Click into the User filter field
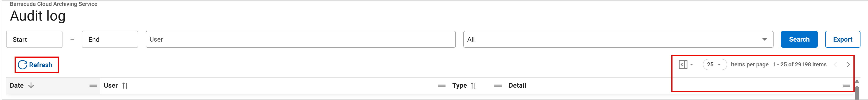This screenshot has height=100, width=868. tap(300, 39)
